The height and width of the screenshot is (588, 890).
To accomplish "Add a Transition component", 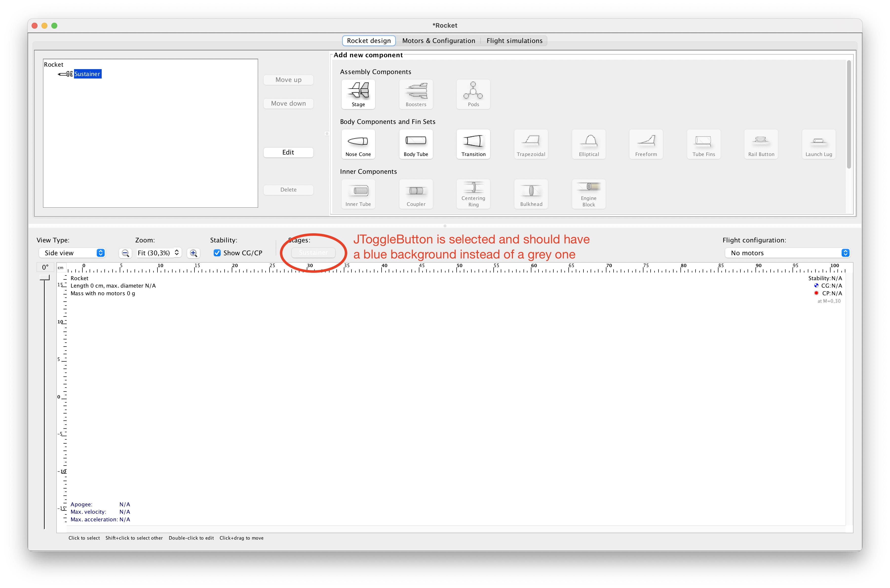I will 473,144.
